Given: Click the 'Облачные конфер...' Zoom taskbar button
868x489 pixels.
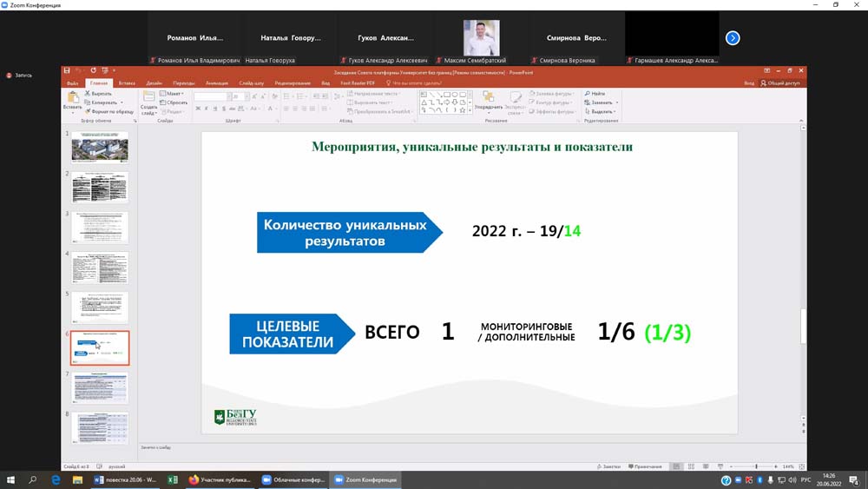Looking at the screenshot, I should 293,479.
